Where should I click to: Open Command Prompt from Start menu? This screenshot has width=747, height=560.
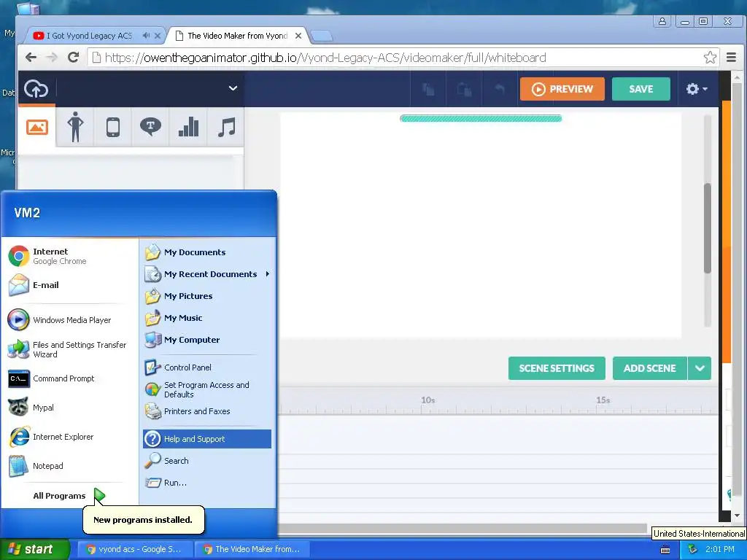(69, 378)
